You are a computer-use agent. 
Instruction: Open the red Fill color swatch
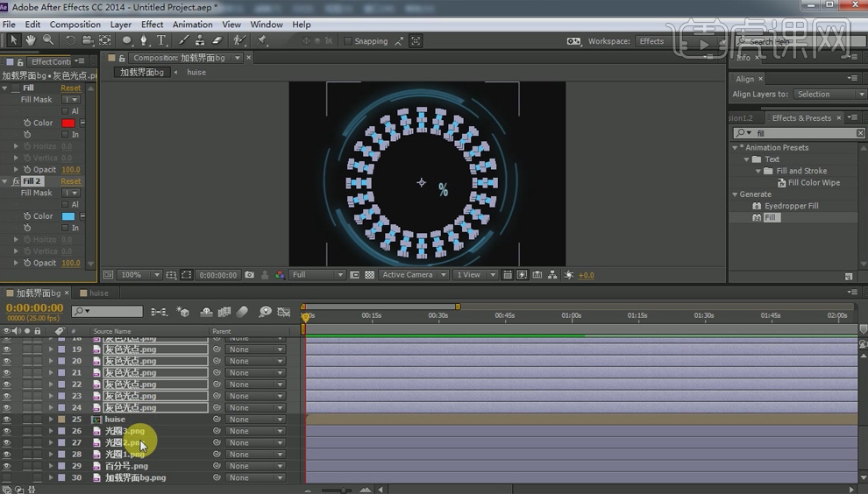pyautogui.click(x=68, y=123)
